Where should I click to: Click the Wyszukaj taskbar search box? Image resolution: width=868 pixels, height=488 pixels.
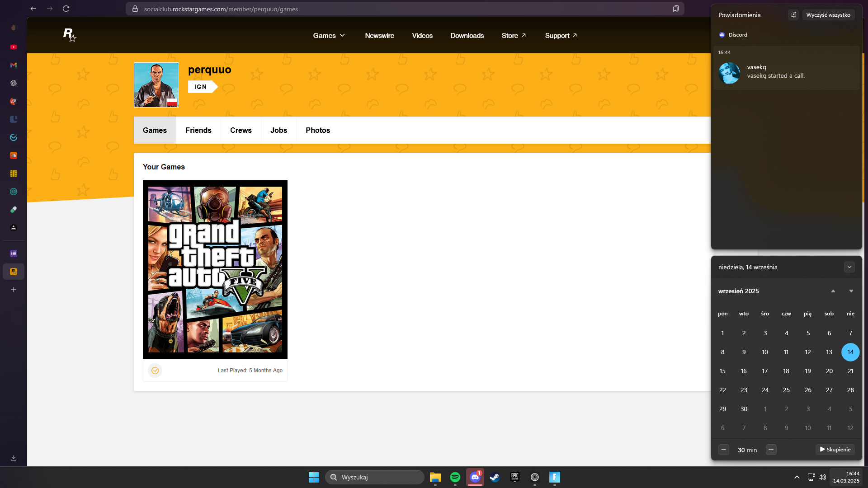tap(375, 477)
